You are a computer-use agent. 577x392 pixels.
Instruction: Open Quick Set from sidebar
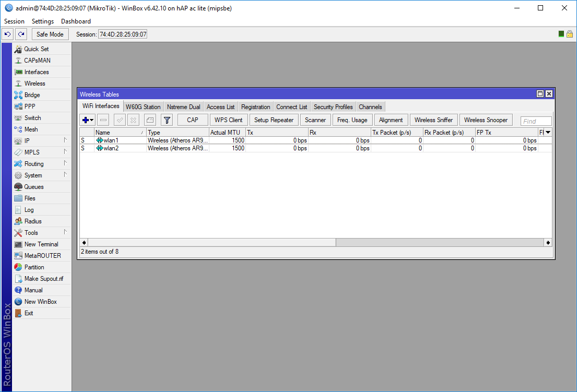click(42, 49)
